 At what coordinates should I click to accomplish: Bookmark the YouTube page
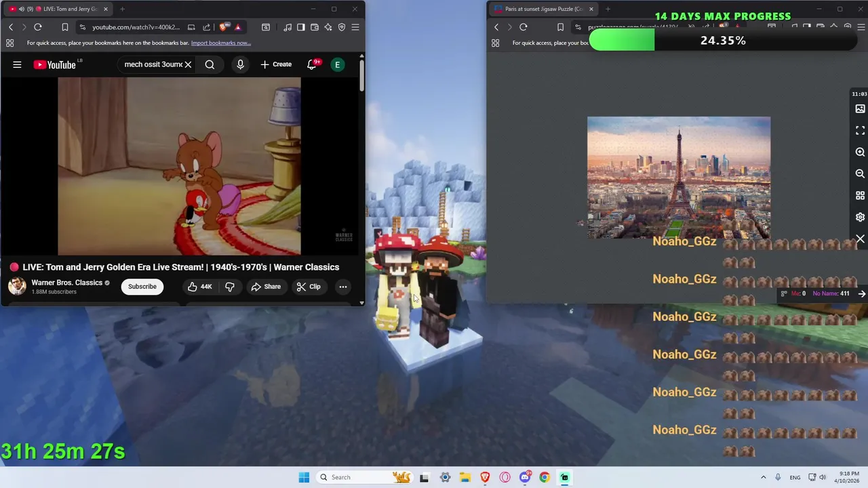[x=65, y=27]
